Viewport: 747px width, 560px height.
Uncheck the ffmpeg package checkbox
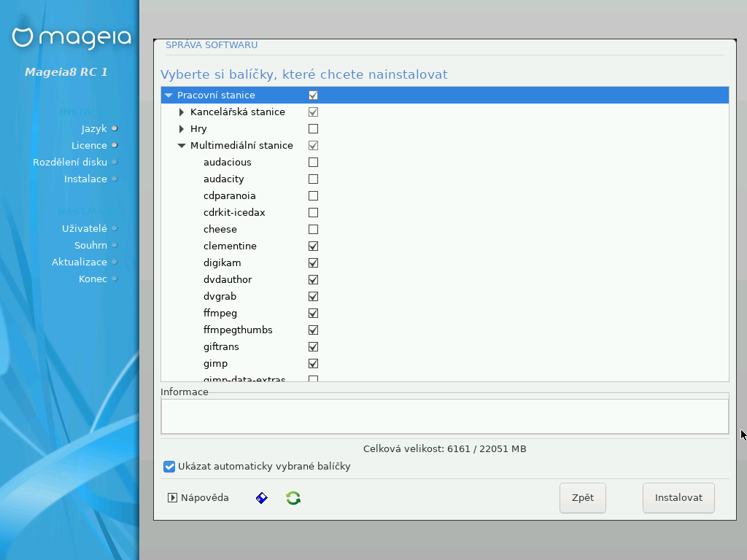click(x=313, y=313)
